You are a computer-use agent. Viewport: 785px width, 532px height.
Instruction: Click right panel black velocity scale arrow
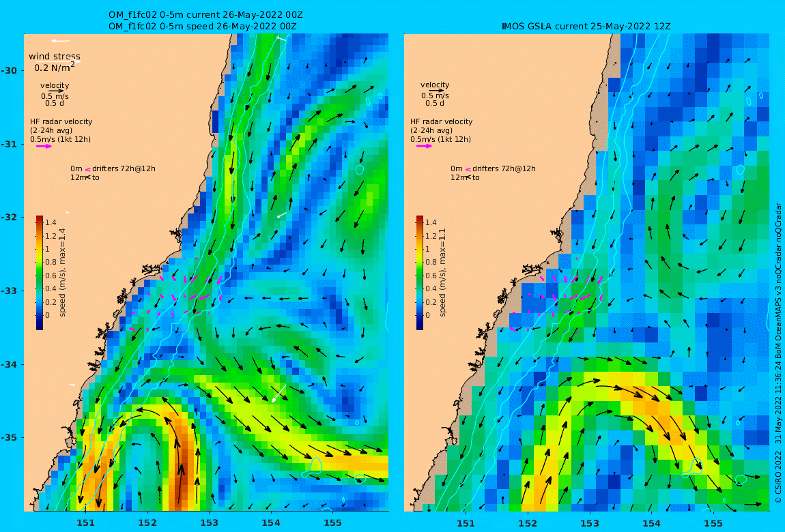tap(436, 91)
